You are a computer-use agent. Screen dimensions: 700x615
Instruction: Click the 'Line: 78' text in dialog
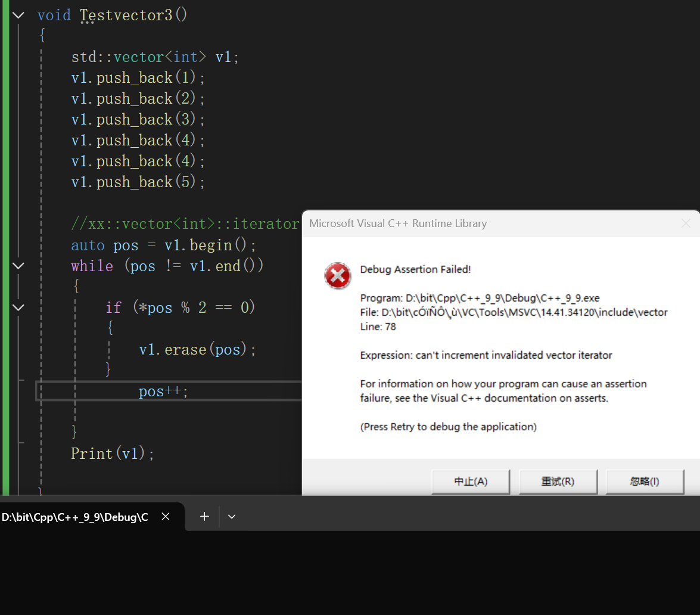coord(378,327)
